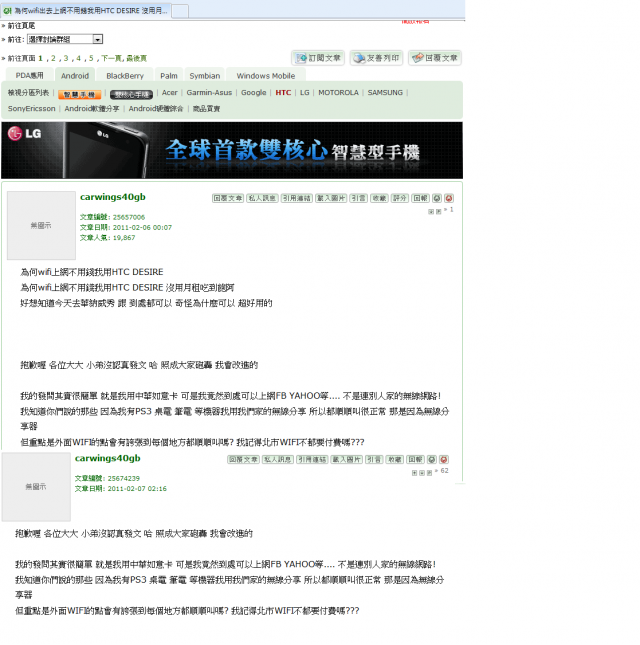Screen dimensions: 640x645
Task: Open carwings40gb profile on post 62
Action: 107,458
